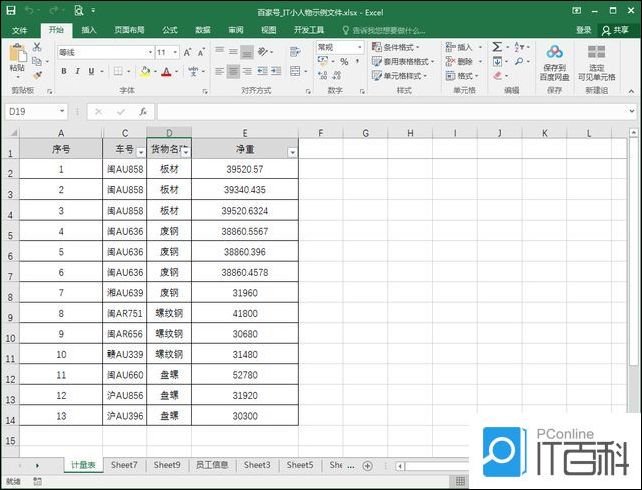
Task: Toggle Underline formatting button
Action: pyautogui.click(x=91, y=72)
